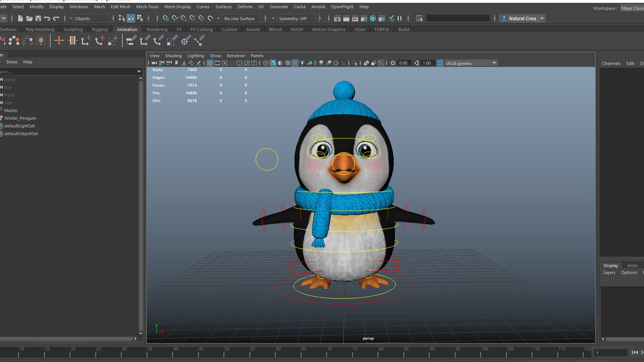Open the Maya Classic workspace dropdown
Viewport: 644px width, 362px height.
[632, 8]
